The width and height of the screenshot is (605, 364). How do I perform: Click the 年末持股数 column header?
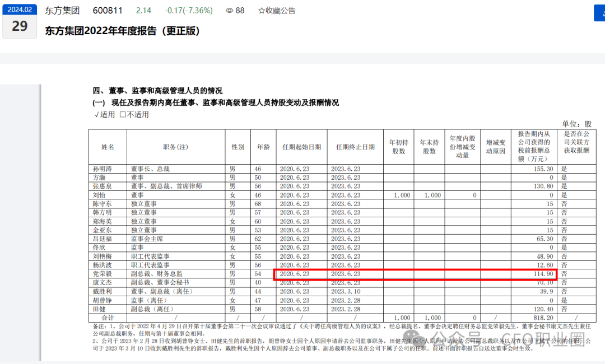tap(429, 147)
